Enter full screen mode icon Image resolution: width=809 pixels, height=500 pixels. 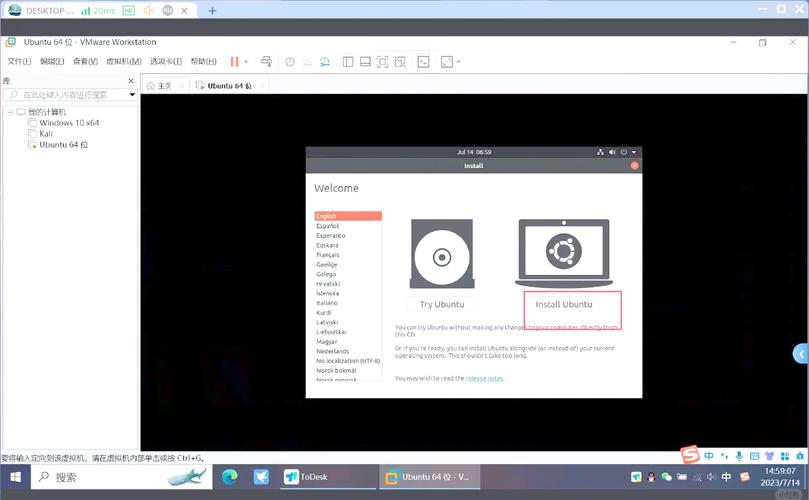tap(382, 62)
